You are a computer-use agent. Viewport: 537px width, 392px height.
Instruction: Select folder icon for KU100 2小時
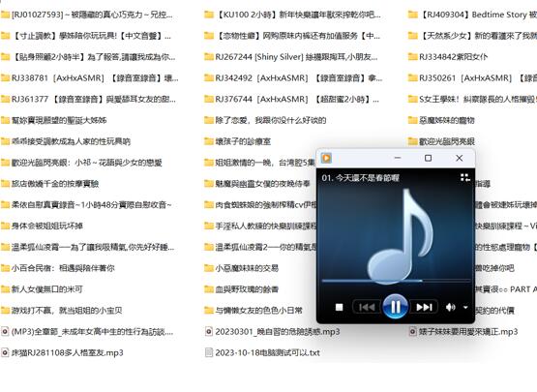[209, 15]
